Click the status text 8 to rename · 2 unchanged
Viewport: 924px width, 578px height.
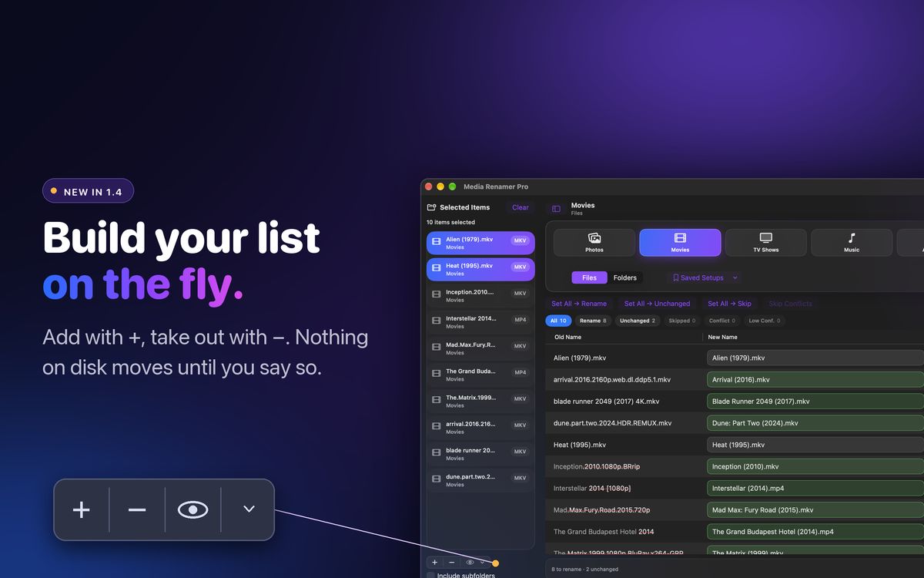584,569
